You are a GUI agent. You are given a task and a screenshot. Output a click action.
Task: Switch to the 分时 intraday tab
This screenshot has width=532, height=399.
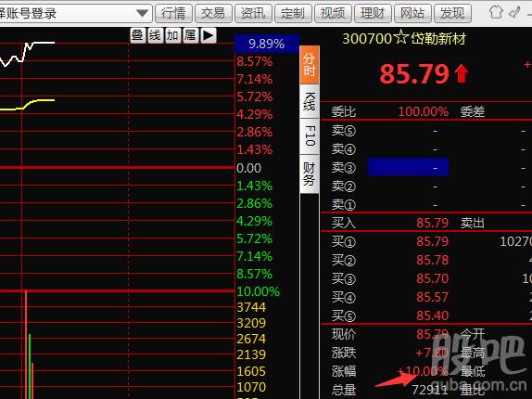[x=309, y=65]
